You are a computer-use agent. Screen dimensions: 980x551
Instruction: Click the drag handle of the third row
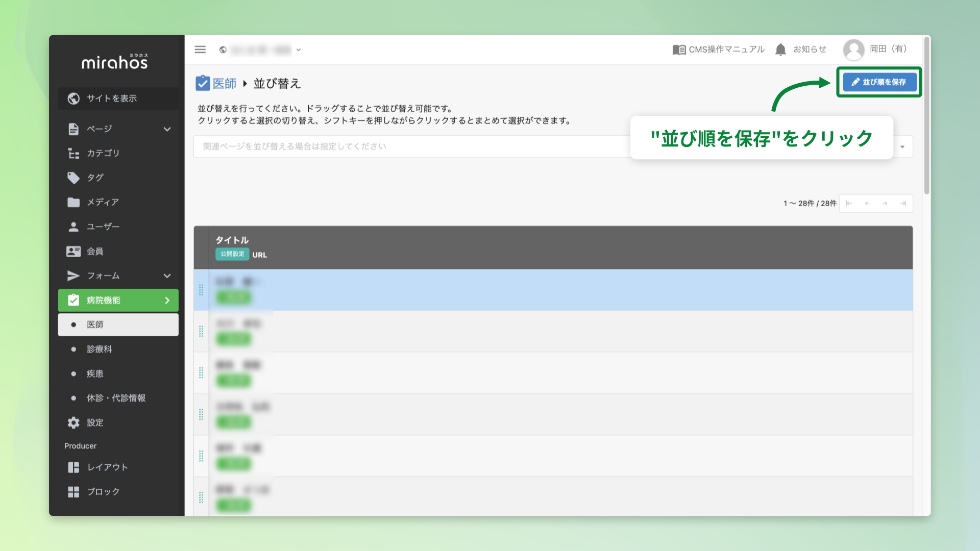coord(201,373)
